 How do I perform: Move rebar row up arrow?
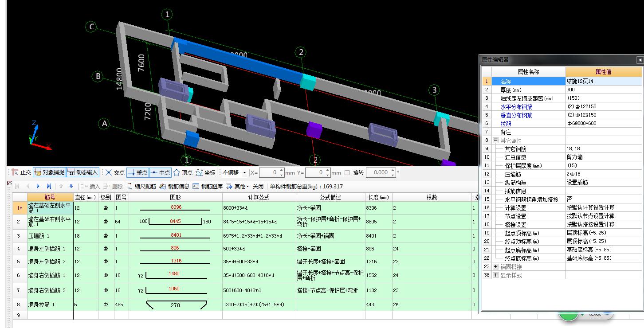tap(61, 186)
